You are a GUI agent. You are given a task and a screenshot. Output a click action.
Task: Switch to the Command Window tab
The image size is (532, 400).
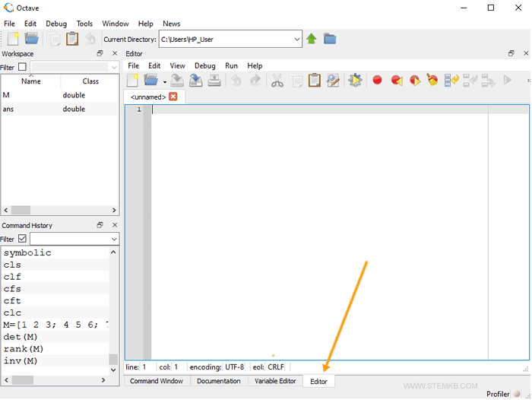[x=157, y=381]
